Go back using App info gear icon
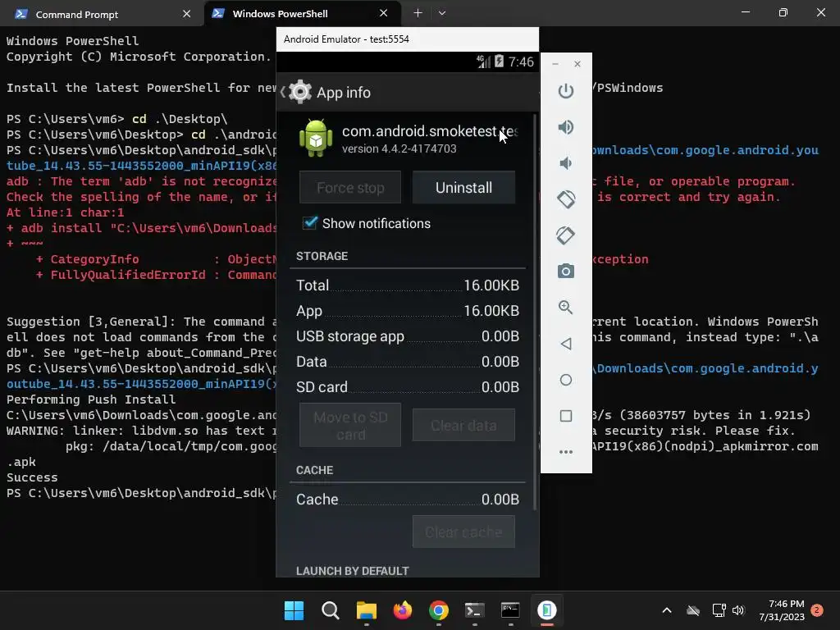The height and width of the screenshot is (630, 840). coord(300,92)
